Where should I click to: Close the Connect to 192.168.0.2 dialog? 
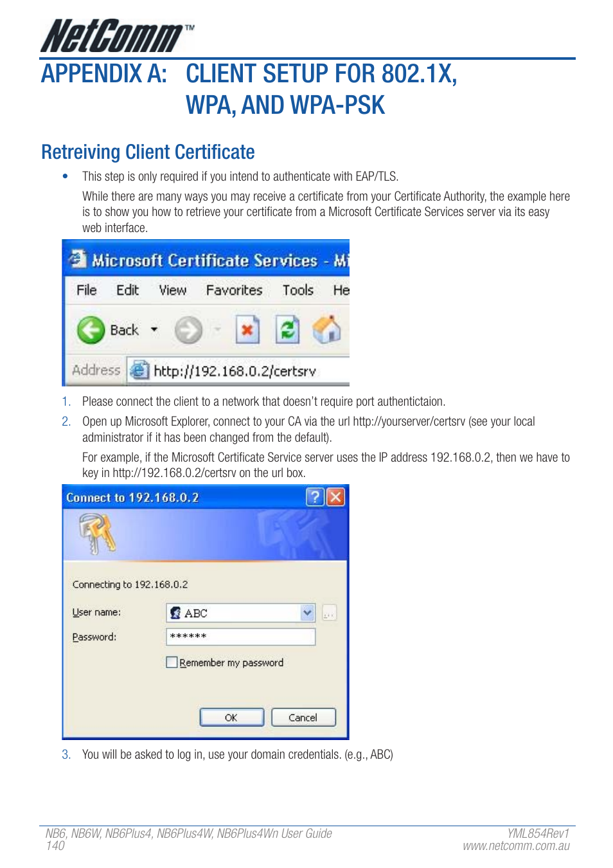tap(336, 497)
